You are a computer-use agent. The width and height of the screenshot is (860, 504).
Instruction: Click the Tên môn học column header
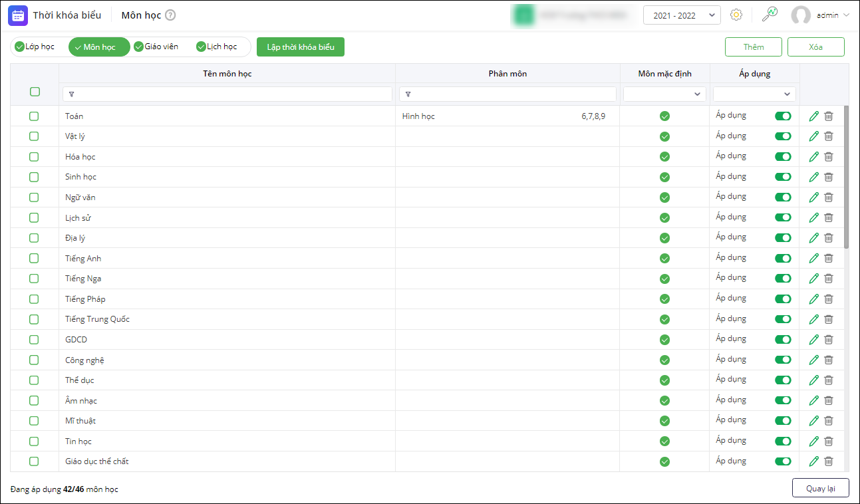click(227, 74)
